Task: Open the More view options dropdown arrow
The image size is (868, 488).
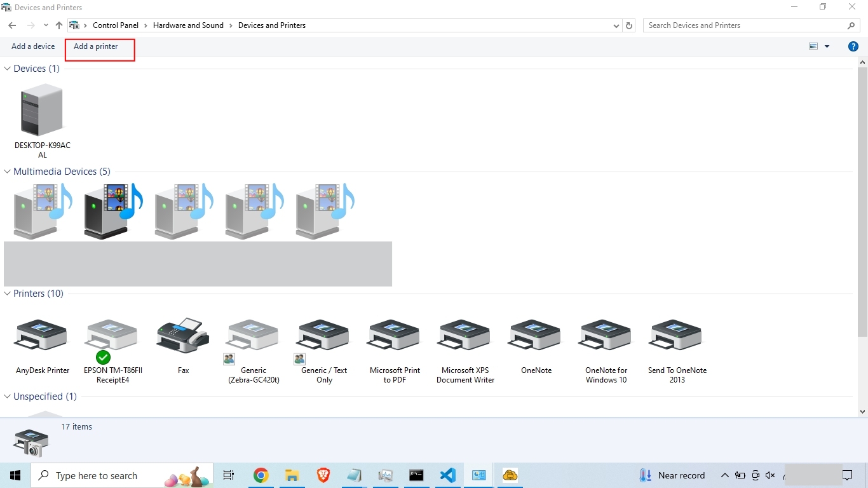Action: tap(827, 46)
